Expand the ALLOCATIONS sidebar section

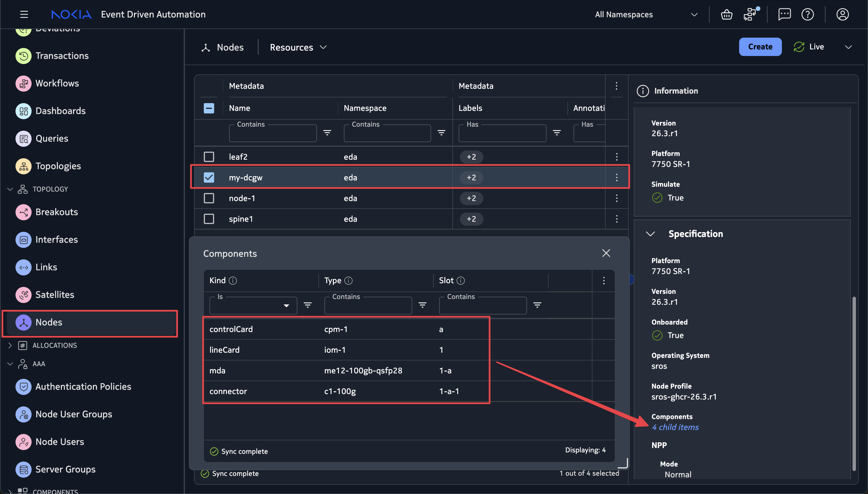click(x=10, y=346)
